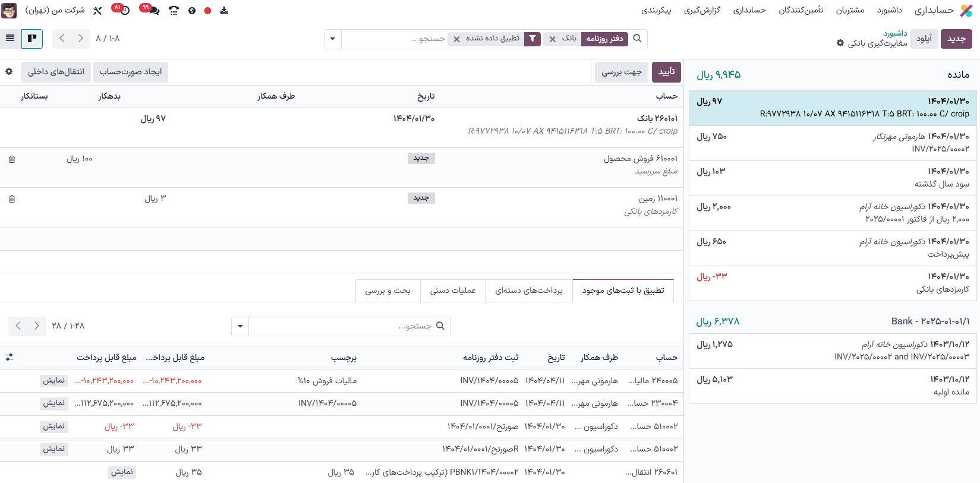Viewport: 980px width, 483px height.
Task: Switch to kanban view
Action: [32, 39]
